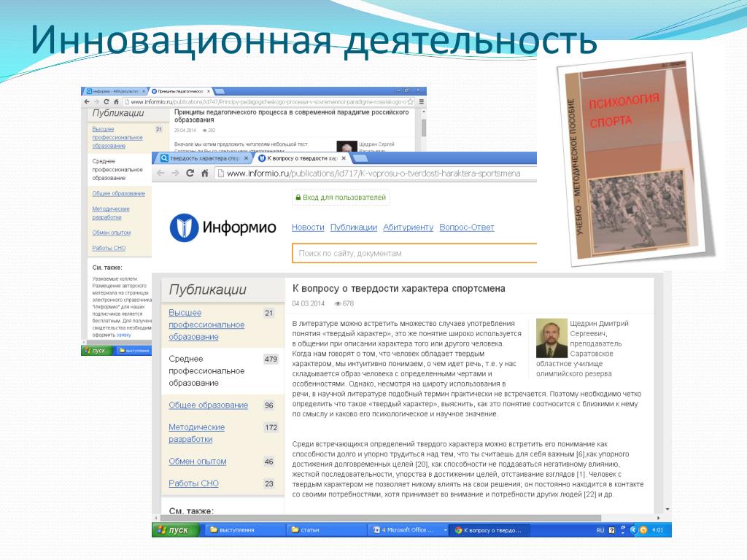Click the rear browser address bar with id747 URL
The image size is (747, 560).
(x=269, y=101)
